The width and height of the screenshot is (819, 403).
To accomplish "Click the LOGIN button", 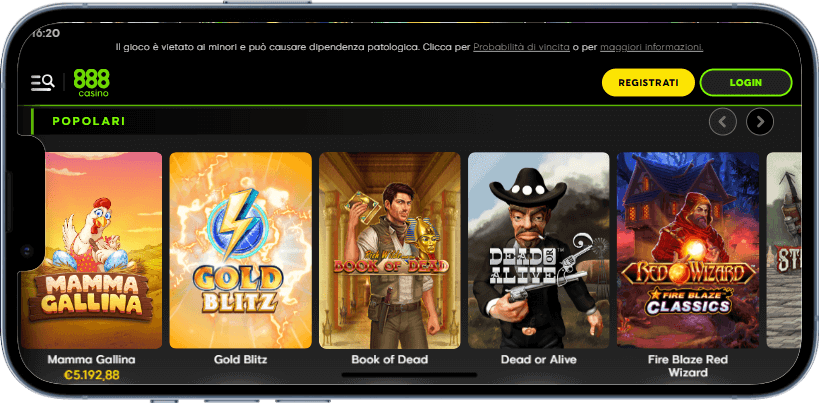I will (x=746, y=82).
